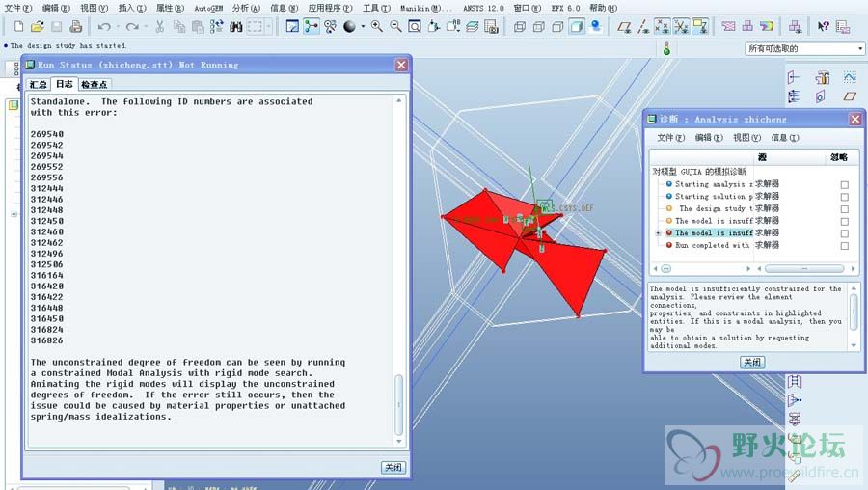Expand the highlighted 'The model is insuff' tree node
The image size is (868, 490).
pos(658,233)
